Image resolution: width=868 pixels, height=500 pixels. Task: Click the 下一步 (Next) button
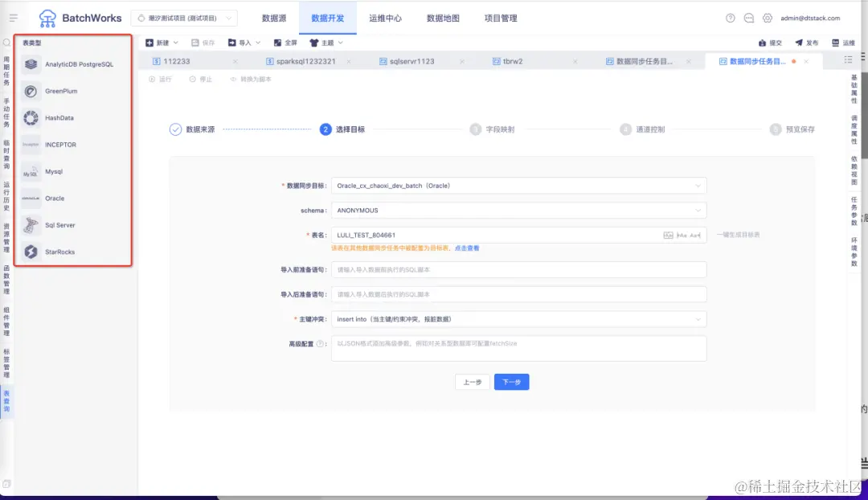(x=512, y=382)
